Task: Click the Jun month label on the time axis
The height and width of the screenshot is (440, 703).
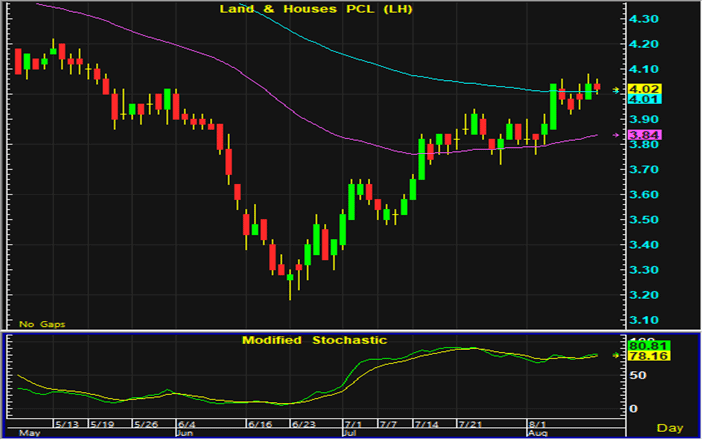Action: click(184, 434)
